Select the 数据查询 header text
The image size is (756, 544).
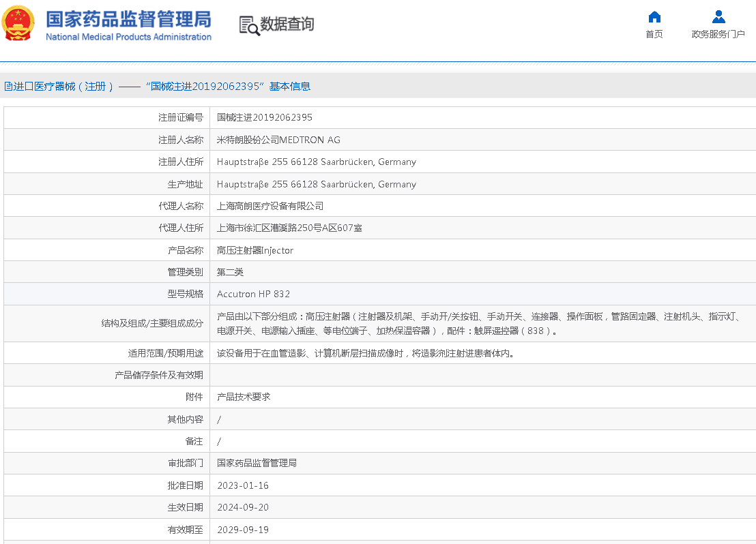point(287,25)
